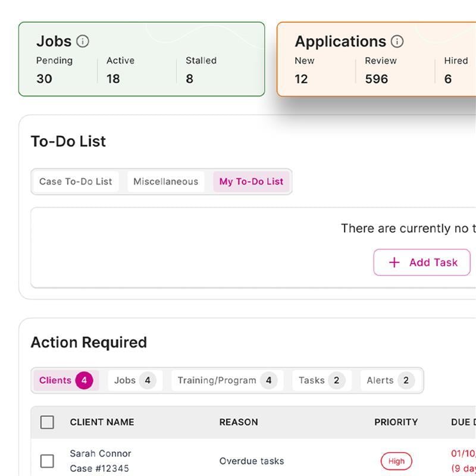Switch to Training/Program tab

coord(225,380)
